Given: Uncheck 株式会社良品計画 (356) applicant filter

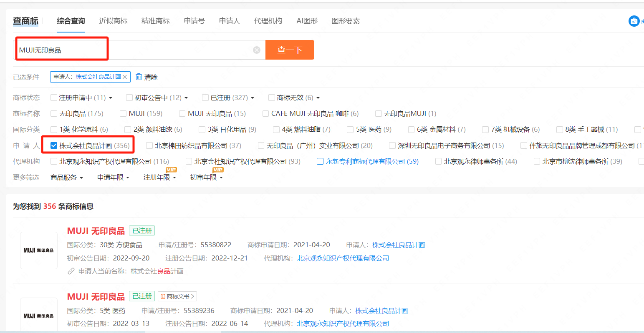Looking at the screenshot, I should coord(53,145).
